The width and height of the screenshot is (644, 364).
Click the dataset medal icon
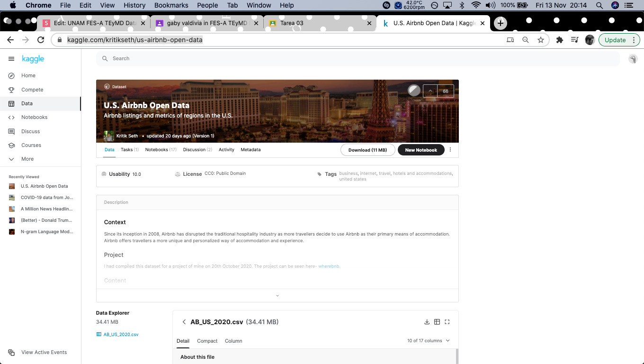click(414, 91)
